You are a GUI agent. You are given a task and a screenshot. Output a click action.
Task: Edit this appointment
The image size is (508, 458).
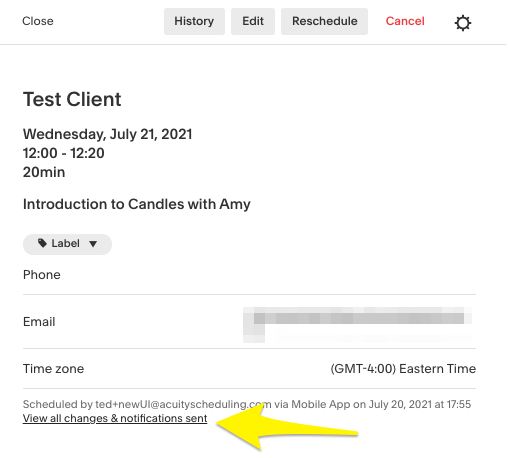[x=253, y=21]
